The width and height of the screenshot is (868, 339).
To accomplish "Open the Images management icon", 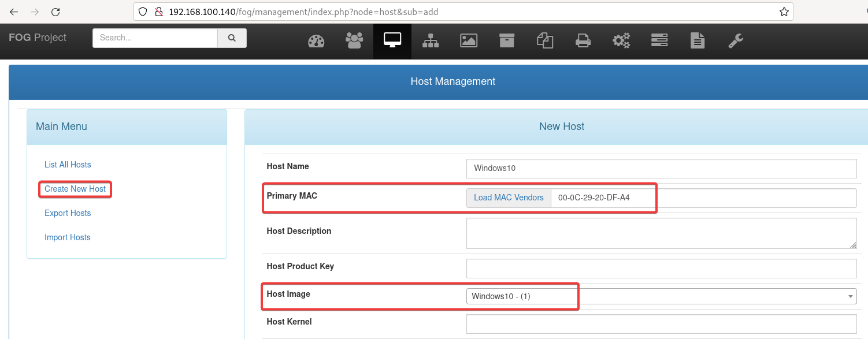I will click(468, 40).
